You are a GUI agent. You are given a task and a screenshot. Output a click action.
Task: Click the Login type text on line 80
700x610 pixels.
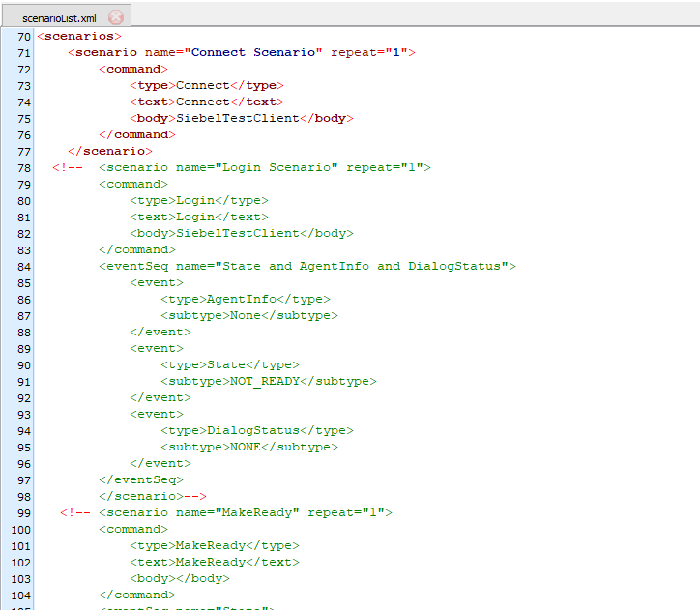coord(194,200)
